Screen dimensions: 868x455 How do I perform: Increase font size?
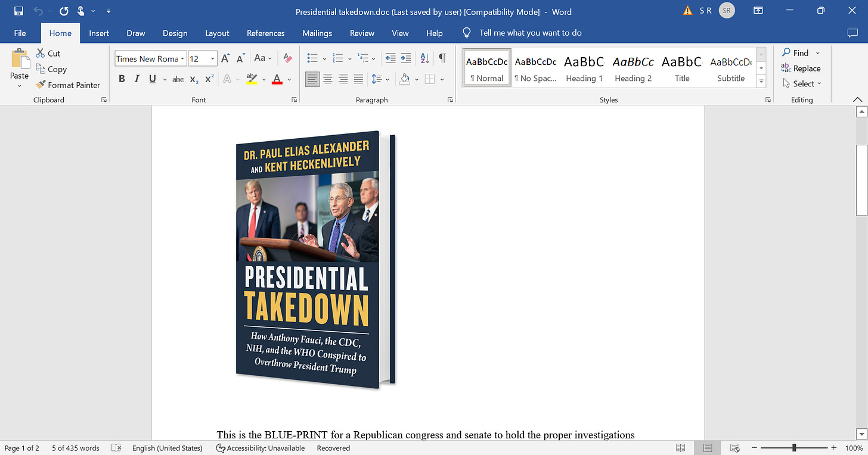(x=225, y=58)
